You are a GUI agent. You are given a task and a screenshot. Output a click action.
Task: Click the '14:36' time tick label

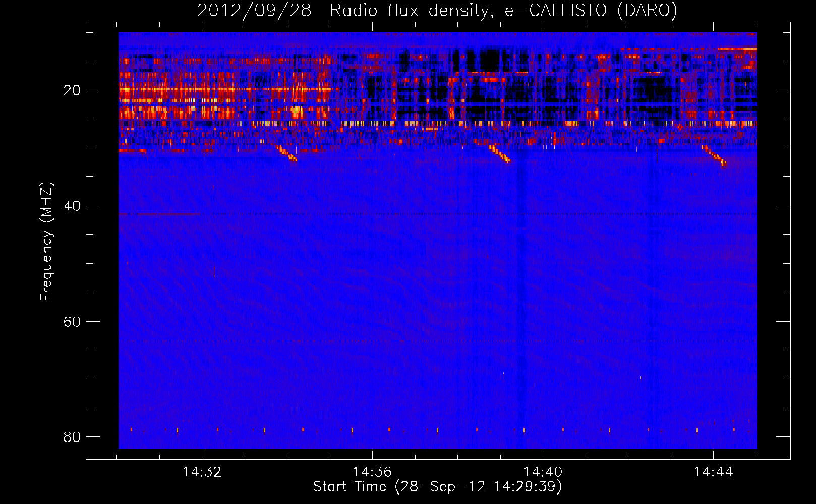click(372, 472)
